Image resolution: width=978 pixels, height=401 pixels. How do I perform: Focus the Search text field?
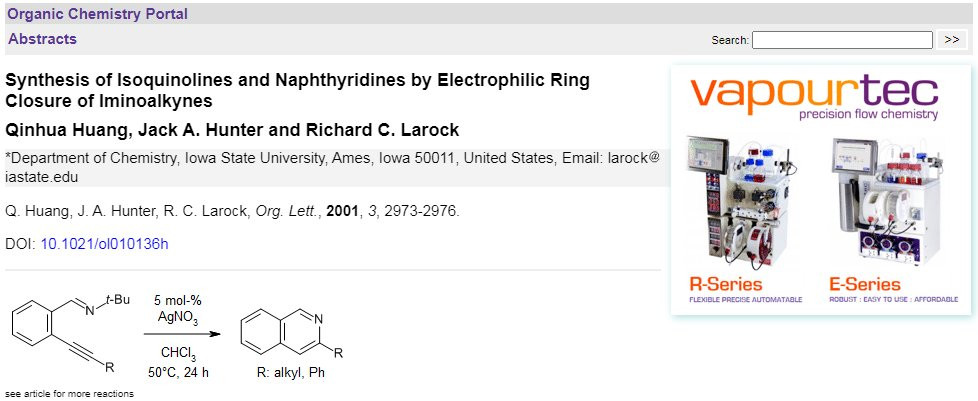pos(842,40)
